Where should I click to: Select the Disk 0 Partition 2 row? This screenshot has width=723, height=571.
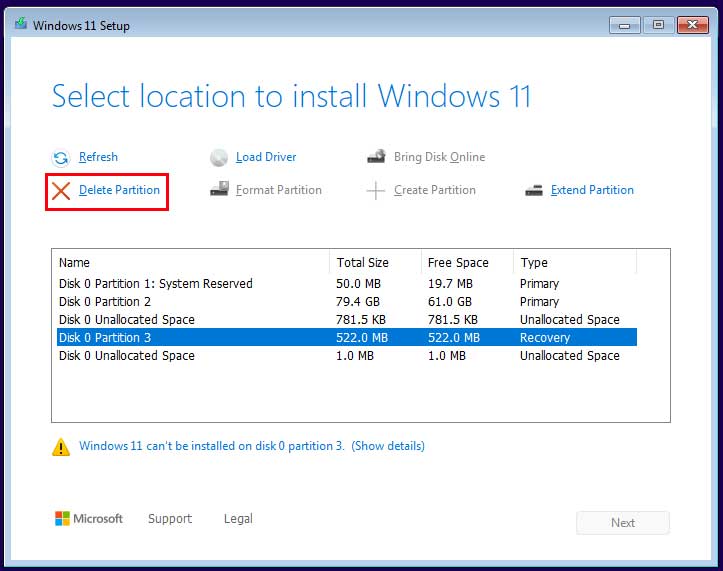[x=347, y=302]
